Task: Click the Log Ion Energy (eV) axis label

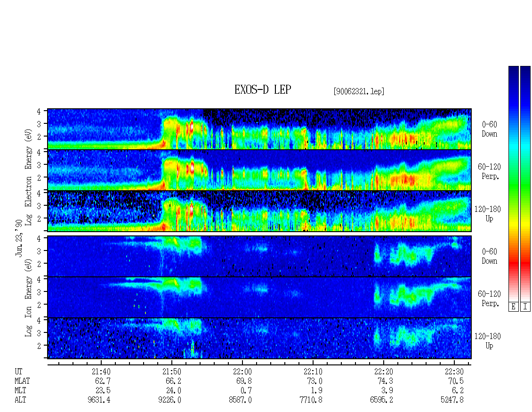Action: [28, 298]
